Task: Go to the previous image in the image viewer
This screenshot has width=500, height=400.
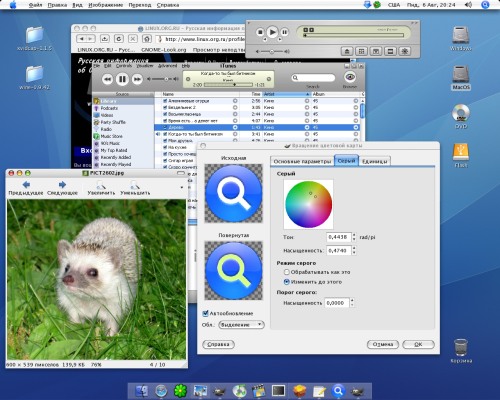Action: [x=26, y=187]
